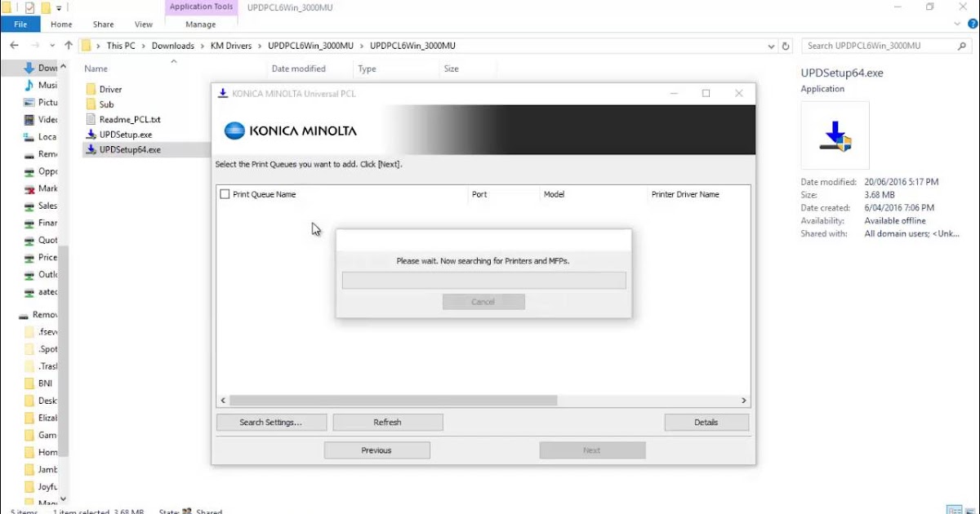The image size is (980, 514).
Task: Open the Desktop folder in sidebar
Action: (40, 401)
